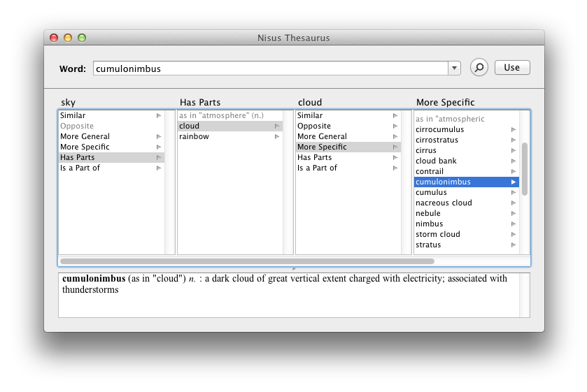Screen dimensions: 587x392
Task: Choose cloud bank from the list
Action: pyautogui.click(x=466, y=161)
